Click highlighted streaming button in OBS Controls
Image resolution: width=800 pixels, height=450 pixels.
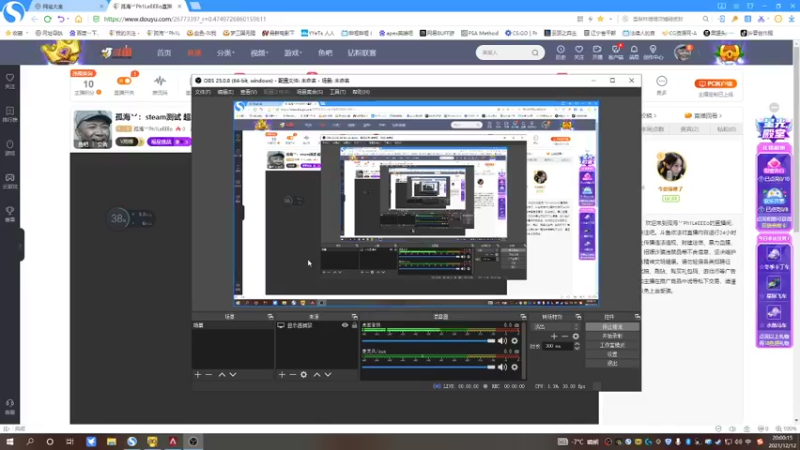612,327
